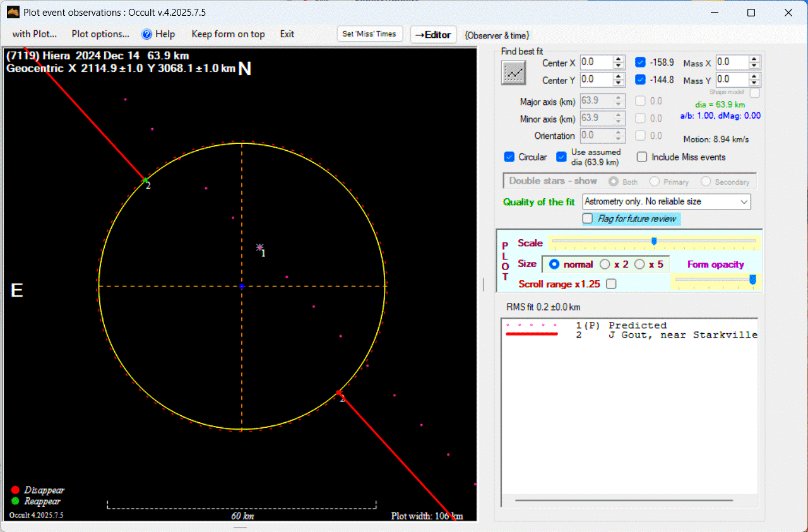Click the plot Scale slider handle
Image resolution: width=808 pixels, height=532 pixels.
654,241
